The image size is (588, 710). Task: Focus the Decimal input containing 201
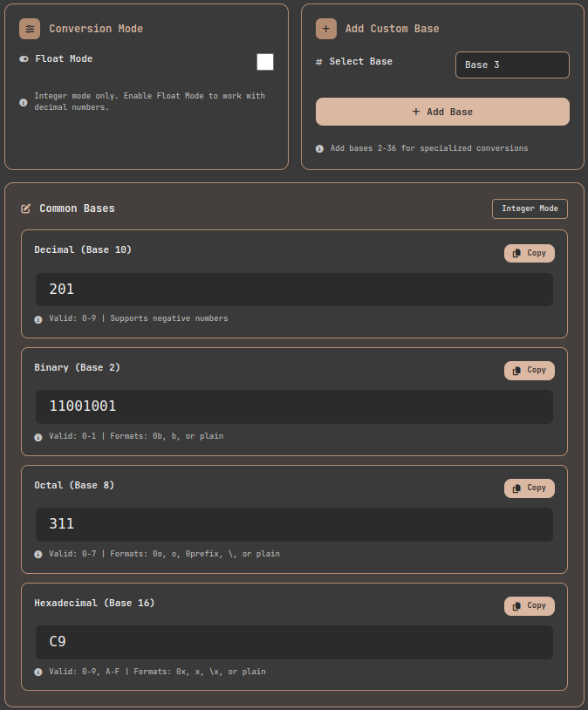[x=295, y=290]
